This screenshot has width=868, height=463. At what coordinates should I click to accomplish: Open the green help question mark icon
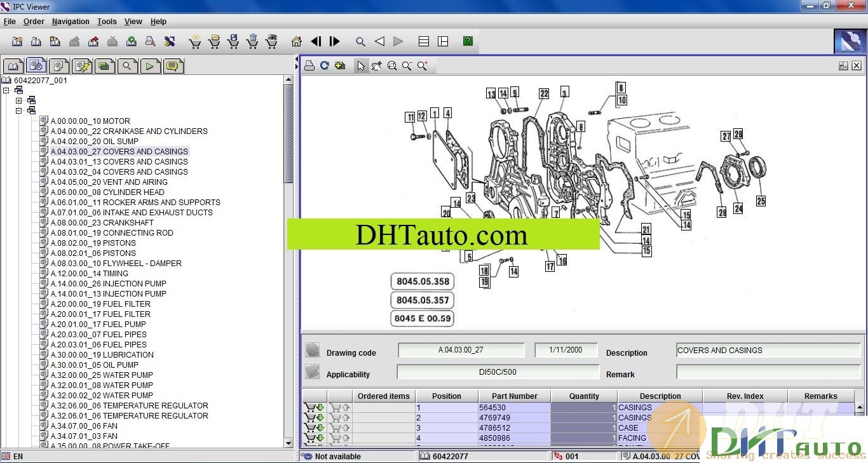coord(468,41)
